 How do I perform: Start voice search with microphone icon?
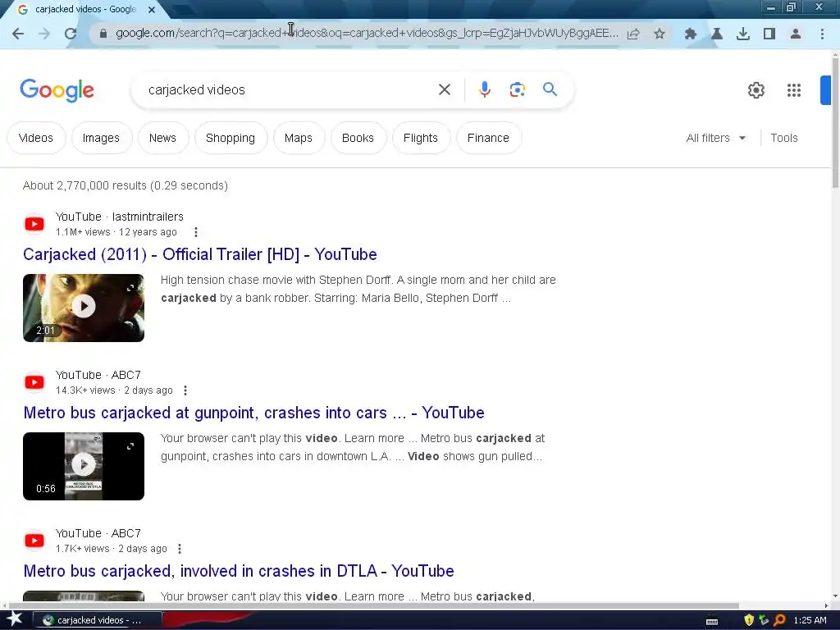coord(485,89)
